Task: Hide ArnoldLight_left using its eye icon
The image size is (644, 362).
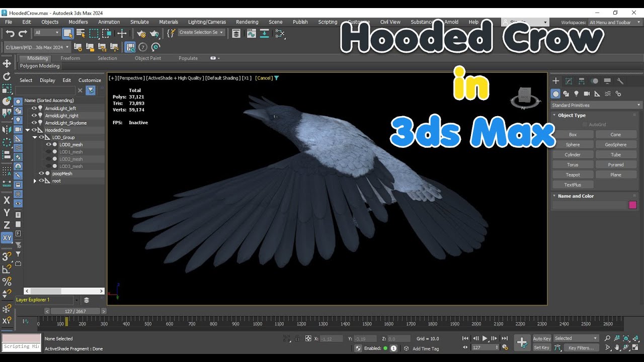Action: [x=34, y=108]
